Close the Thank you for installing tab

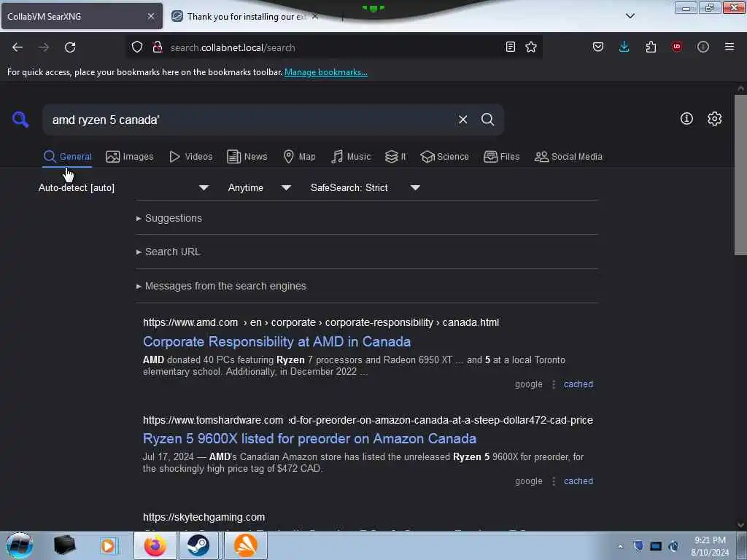click(315, 16)
